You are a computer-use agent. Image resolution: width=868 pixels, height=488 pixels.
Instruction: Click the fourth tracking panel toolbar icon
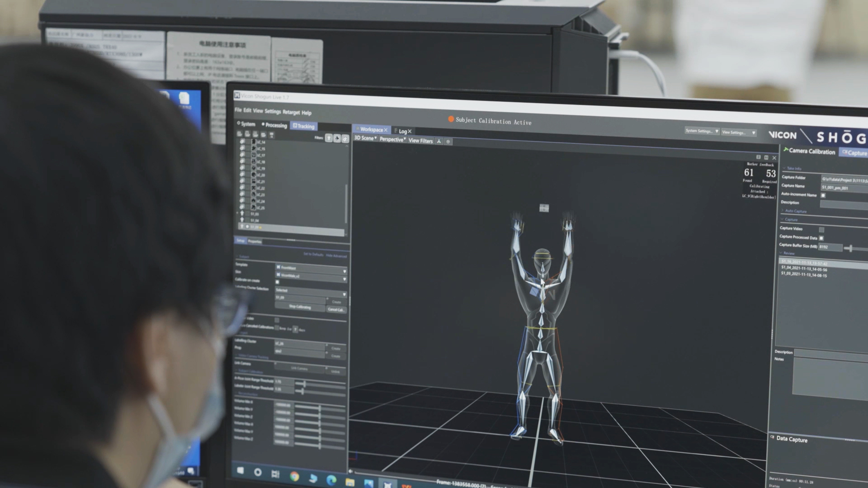tap(263, 135)
